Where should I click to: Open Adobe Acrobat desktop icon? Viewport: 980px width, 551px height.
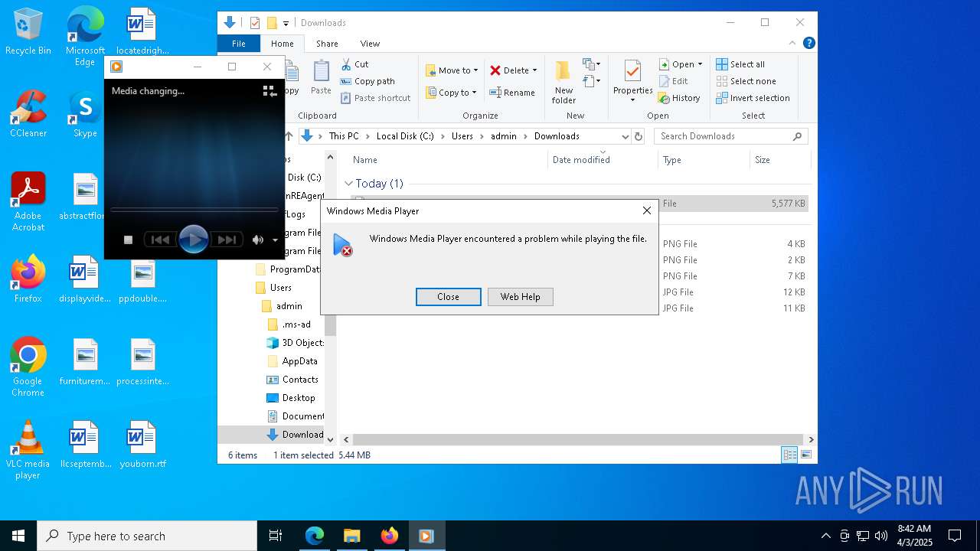coord(28,202)
